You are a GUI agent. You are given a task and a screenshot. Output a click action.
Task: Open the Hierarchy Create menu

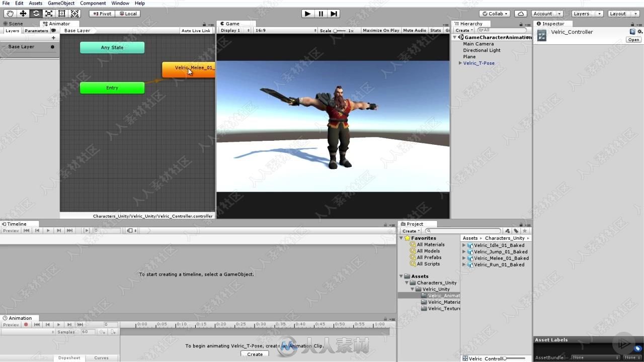tap(464, 30)
